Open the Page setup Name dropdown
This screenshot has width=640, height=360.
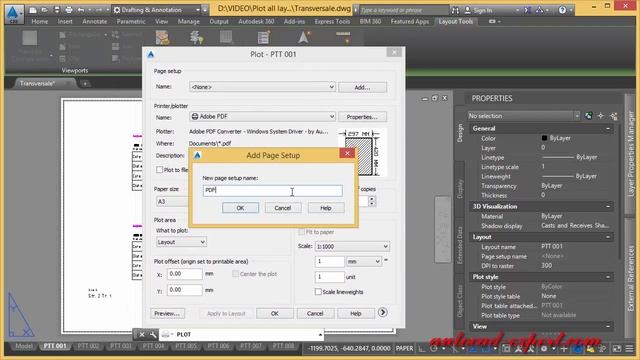[x=262, y=87]
